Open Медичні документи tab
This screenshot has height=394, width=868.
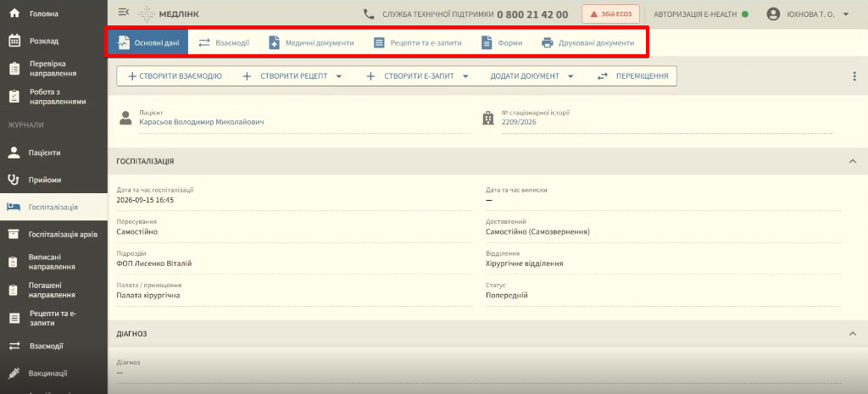(311, 42)
